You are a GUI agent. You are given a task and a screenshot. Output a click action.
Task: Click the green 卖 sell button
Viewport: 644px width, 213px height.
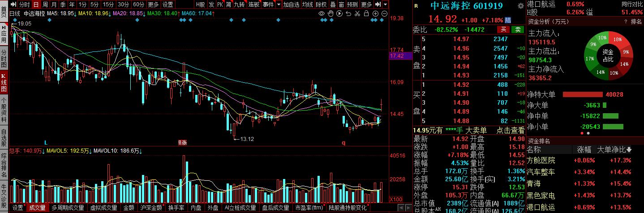point(518,30)
